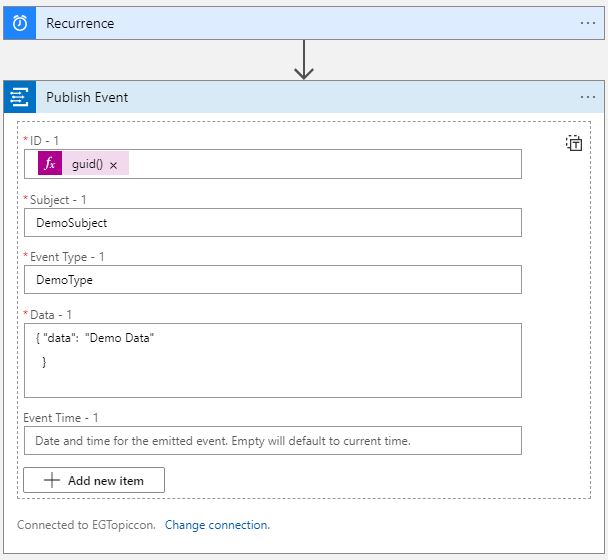Select the guid() expression token text
Screen dimensions: 608x560
[x=88, y=164]
